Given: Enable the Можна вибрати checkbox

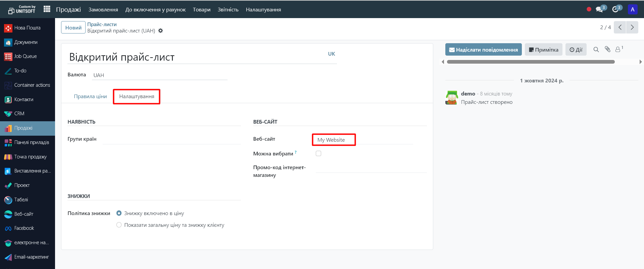Looking at the screenshot, I should pos(318,153).
